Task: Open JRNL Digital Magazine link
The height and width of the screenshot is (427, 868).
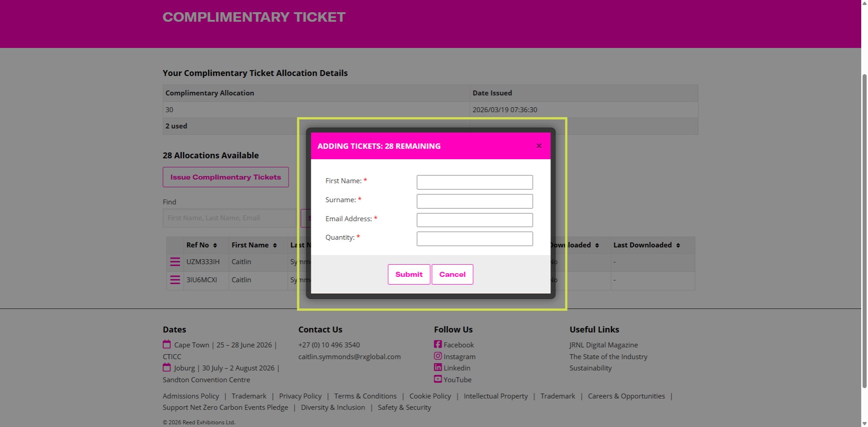Action: click(603, 345)
